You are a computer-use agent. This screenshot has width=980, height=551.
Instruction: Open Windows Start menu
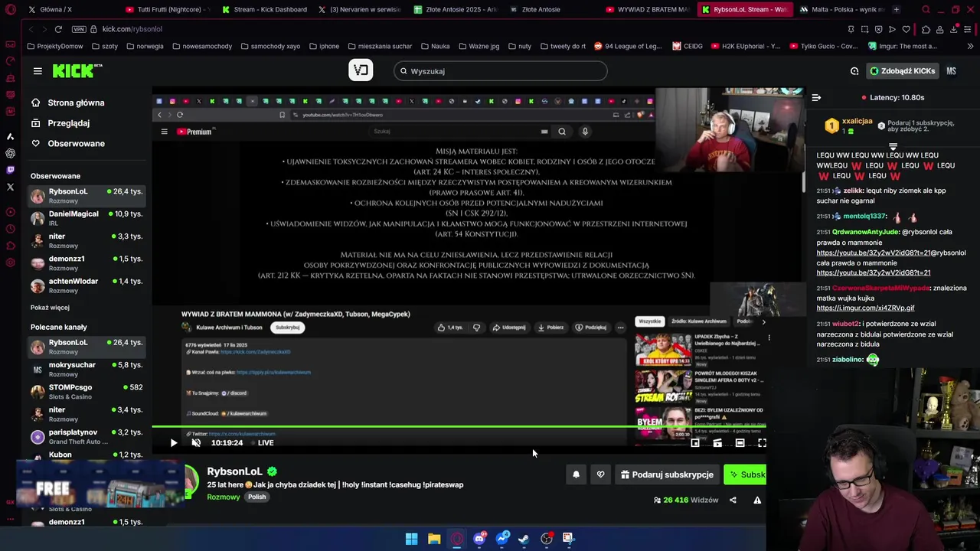click(411, 539)
